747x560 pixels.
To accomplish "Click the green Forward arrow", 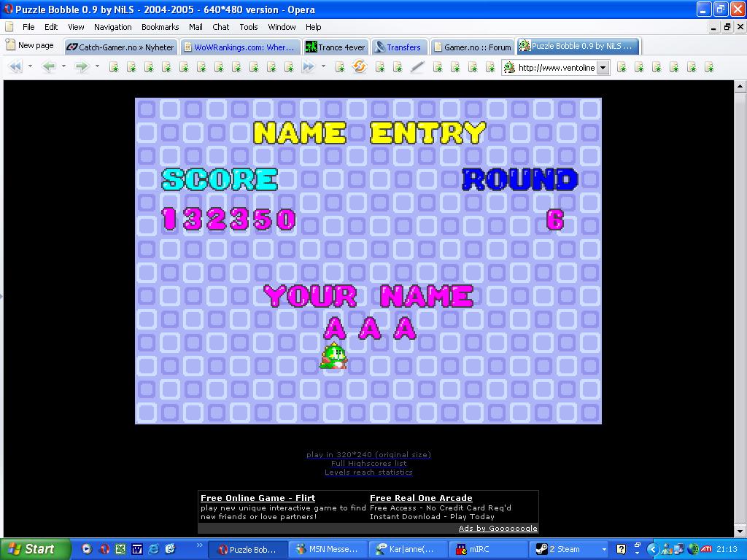I will [x=82, y=66].
